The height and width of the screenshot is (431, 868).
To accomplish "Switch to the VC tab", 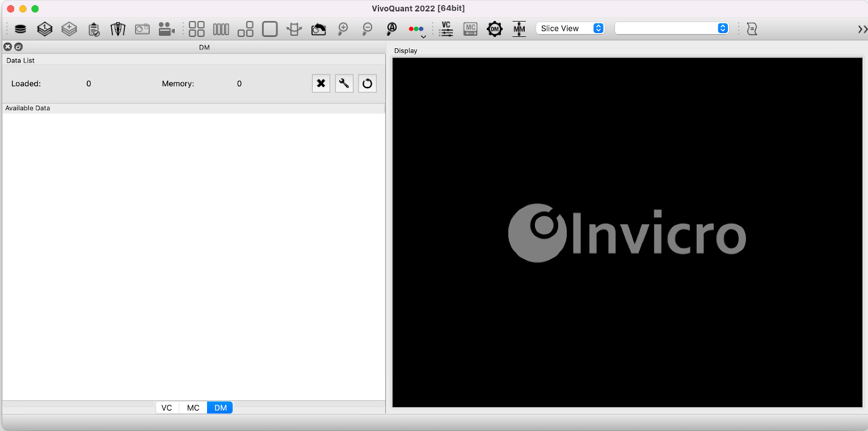I will [x=167, y=407].
